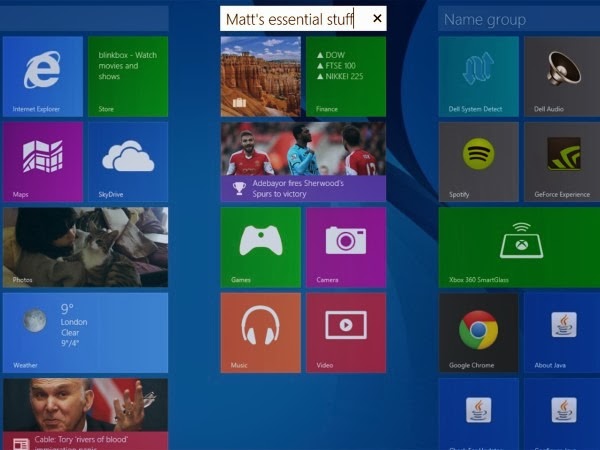Launch the Camera tile
600x450 pixels.
(346, 247)
